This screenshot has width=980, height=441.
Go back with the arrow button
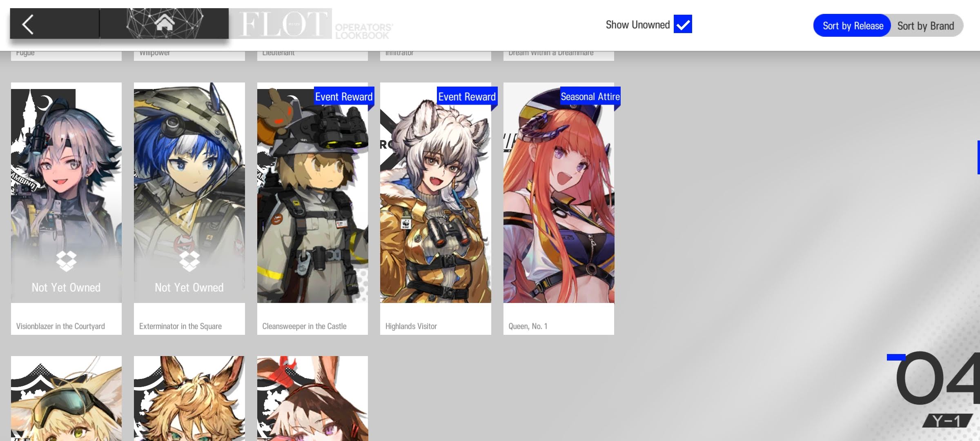(x=28, y=24)
